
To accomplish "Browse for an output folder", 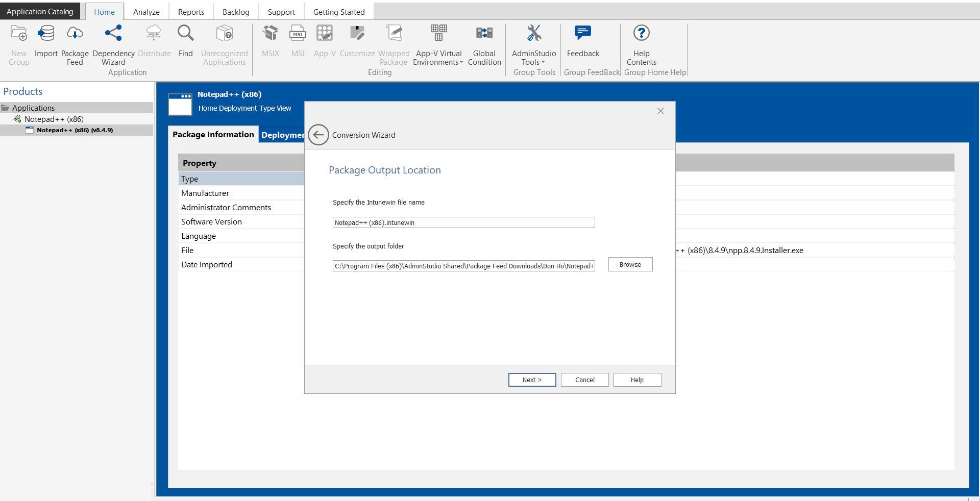I will point(630,264).
